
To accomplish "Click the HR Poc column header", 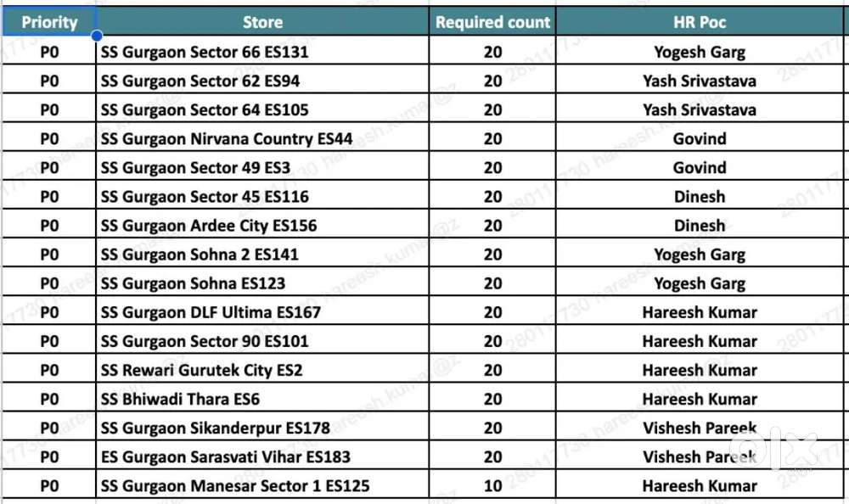I will pos(699,22).
